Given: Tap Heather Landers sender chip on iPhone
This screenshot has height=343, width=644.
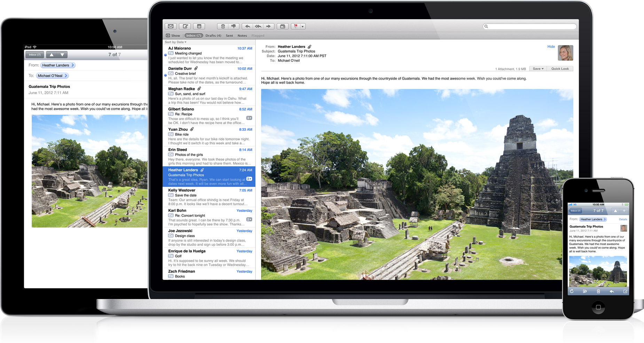Looking at the screenshot, I should (593, 219).
